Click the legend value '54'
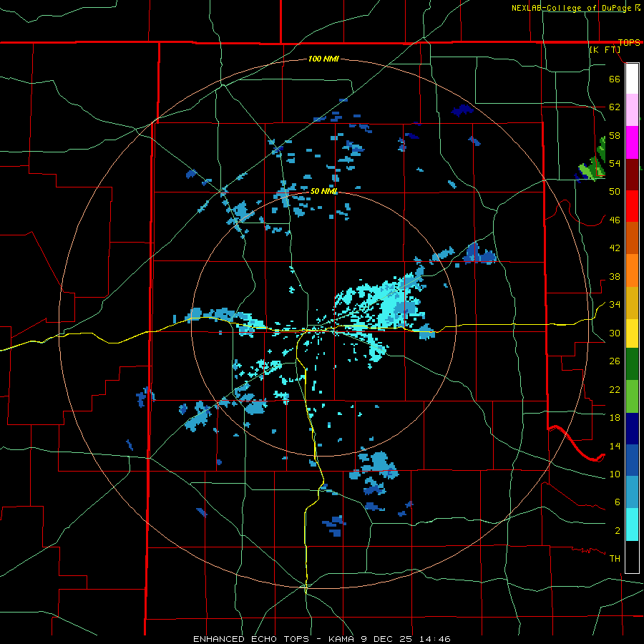The width and height of the screenshot is (644, 644). [615, 163]
